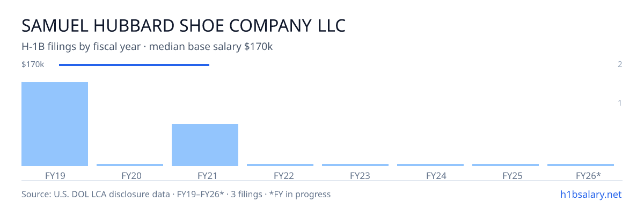Click the filings axis value 1

point(620,103)
